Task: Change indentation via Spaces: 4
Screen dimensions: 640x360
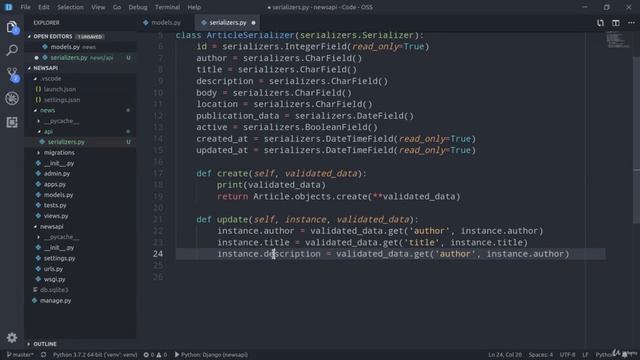Action: coord(540,355)
